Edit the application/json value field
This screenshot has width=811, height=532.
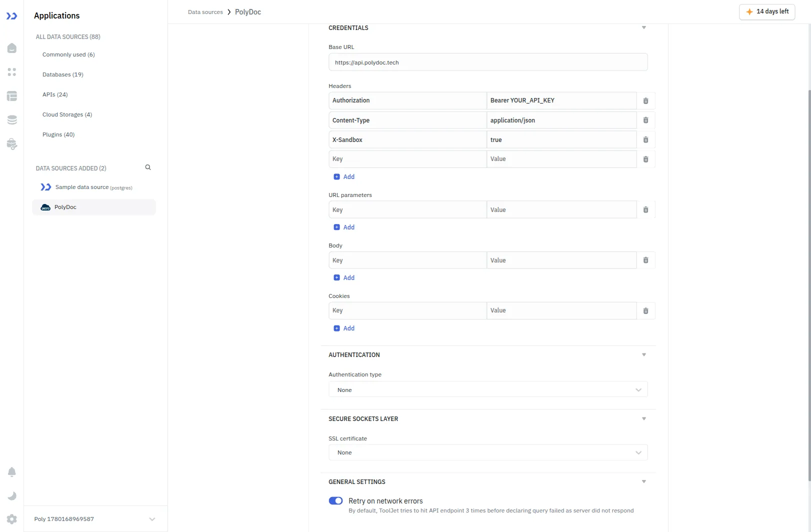click(x=561, y=120)
